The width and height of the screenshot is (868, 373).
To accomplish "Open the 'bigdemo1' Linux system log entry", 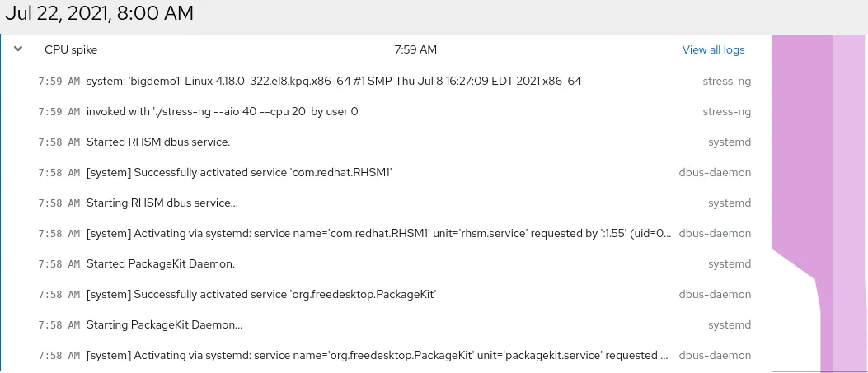I will (x=334, y=81).
